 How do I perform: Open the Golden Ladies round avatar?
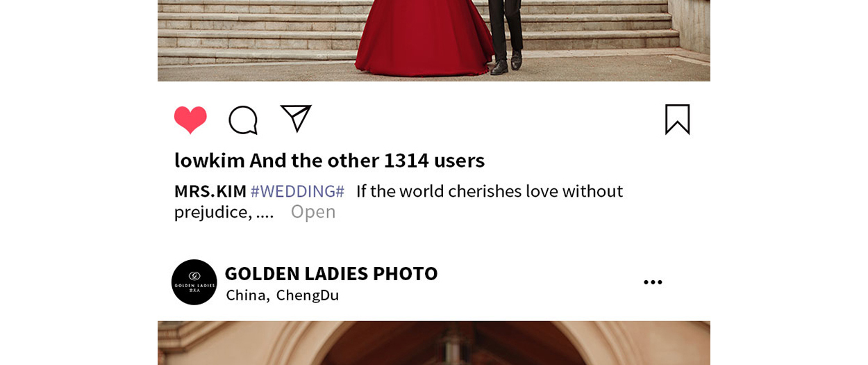pos(194,282)
